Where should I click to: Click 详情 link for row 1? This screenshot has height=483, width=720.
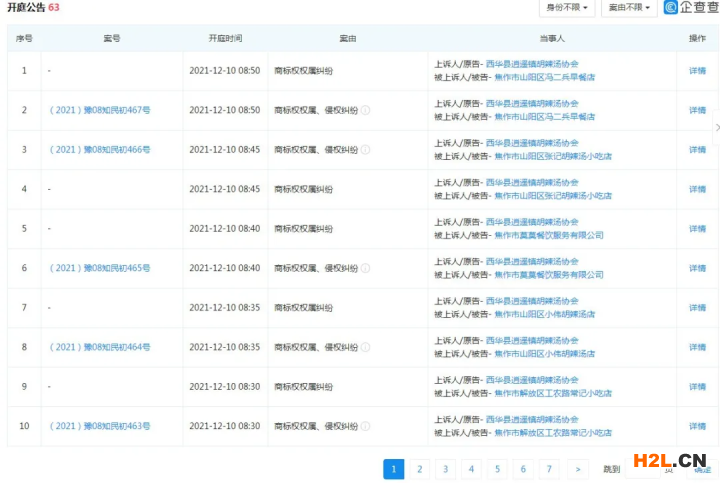click(x=697, y=71)
